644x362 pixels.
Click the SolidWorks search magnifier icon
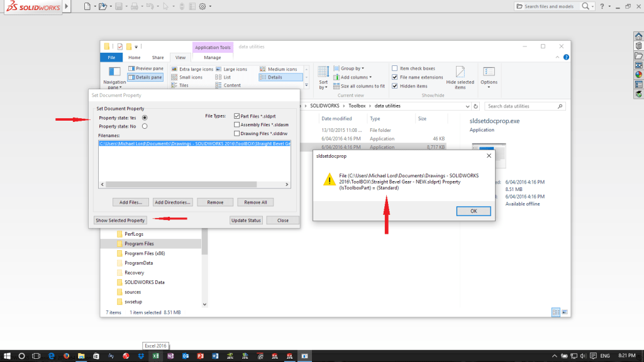tap(586, 6)
